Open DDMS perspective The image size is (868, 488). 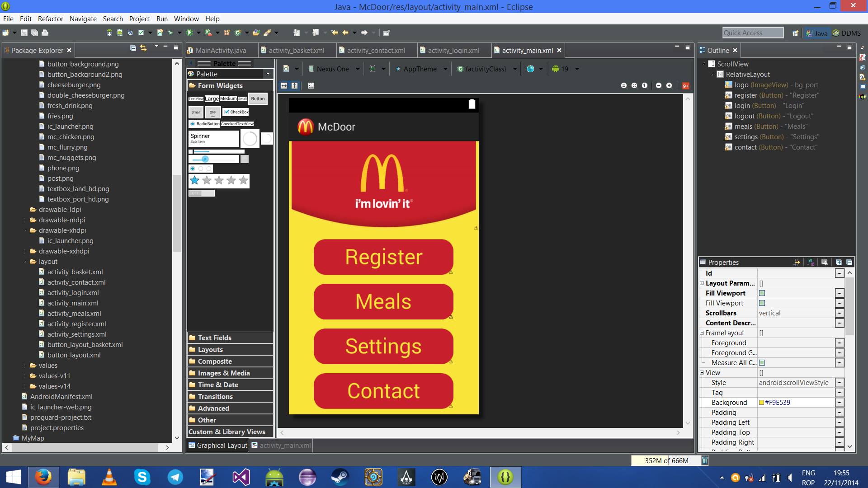847,33
